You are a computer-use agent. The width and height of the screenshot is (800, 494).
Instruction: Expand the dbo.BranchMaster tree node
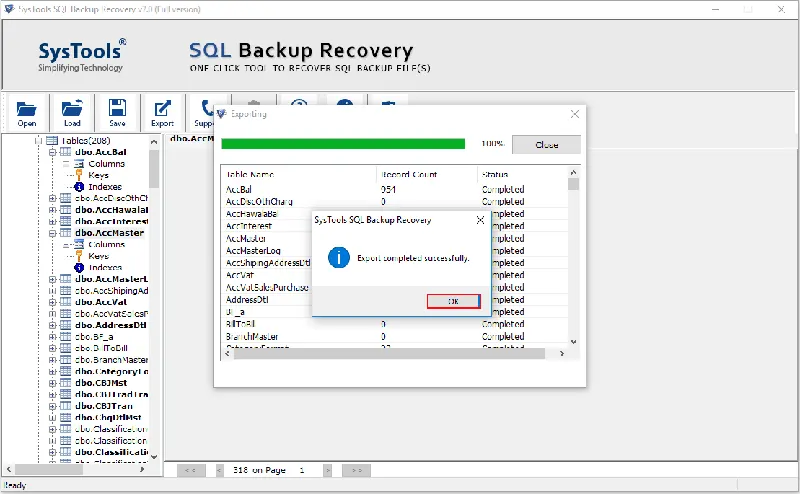[52, 360]
